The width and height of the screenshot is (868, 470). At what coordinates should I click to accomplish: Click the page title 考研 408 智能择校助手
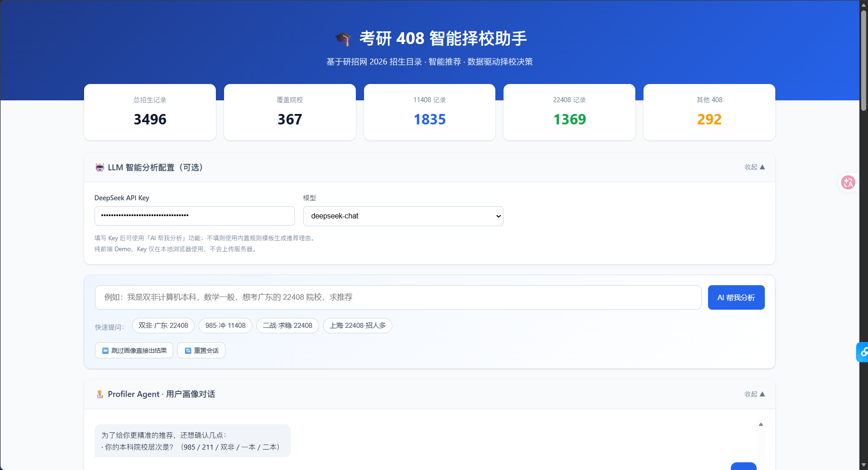coord(443,39)
